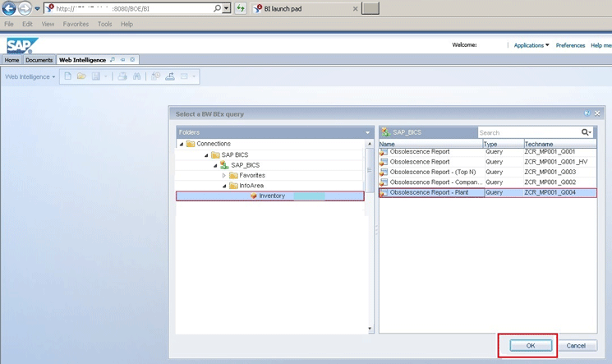This screenshot has width=612, height=364.
Task: Click the new document icon in toolbar
Action: click(x=68, y=76)
